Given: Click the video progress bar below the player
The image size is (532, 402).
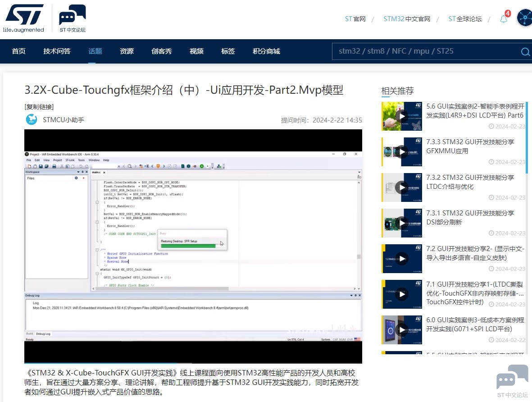Looking at the screenshot, I should point(193,363).
